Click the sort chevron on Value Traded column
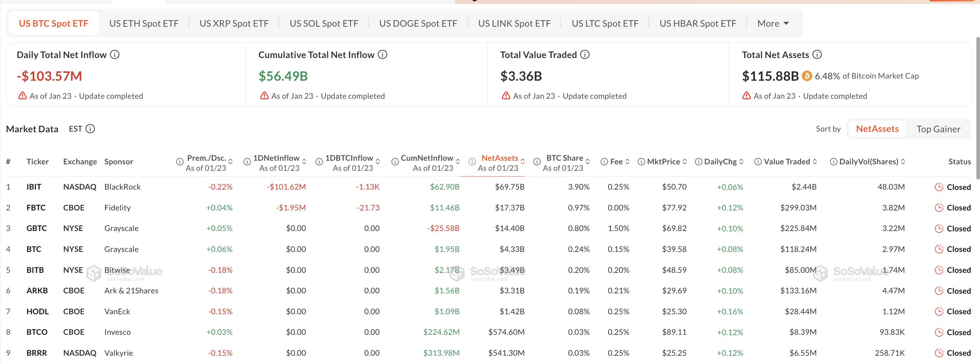 (x=814, y=161)
